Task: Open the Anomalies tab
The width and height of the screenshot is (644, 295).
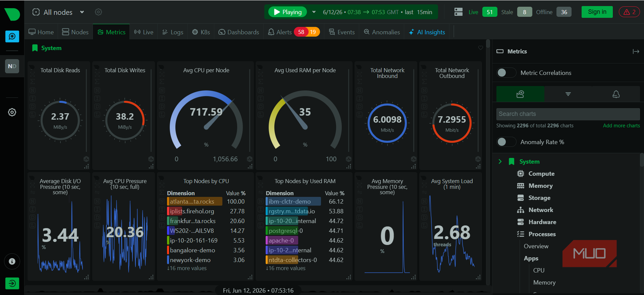Action: [382, 32]
